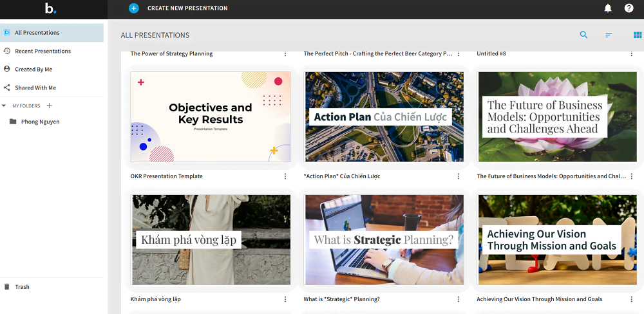Click the plus icon to create presentation
644x314 pixels.
pyautogui.click(x=134, y=8)
